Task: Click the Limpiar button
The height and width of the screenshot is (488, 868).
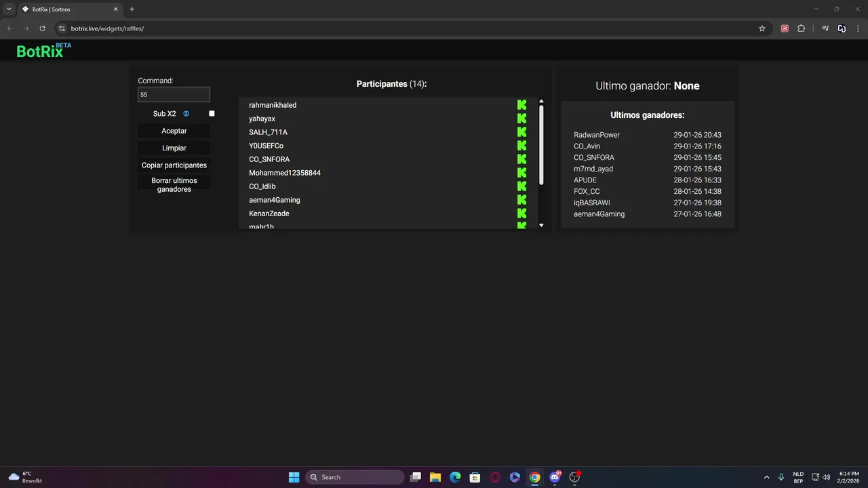Action: coord(174,148)
